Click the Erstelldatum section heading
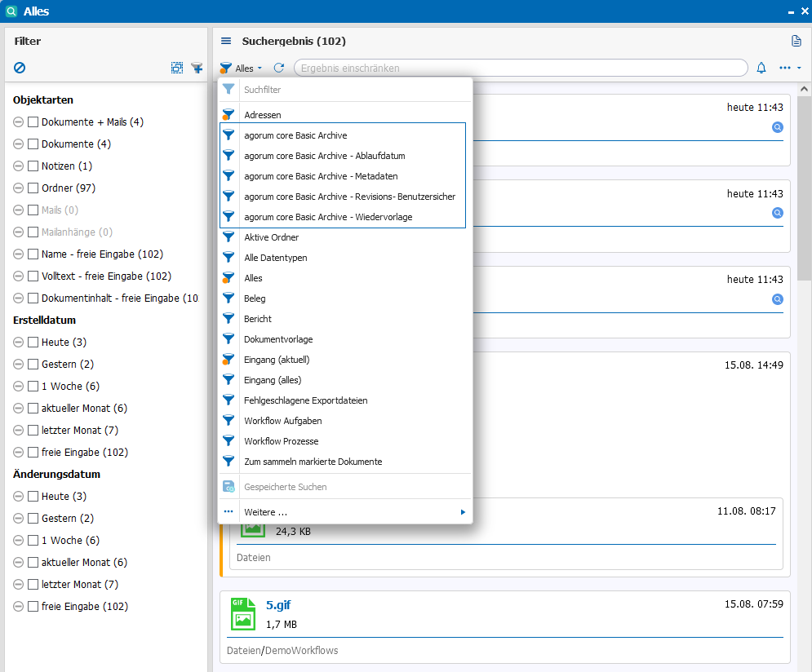This screenshot has width=812, height=672. pos(45,321)
